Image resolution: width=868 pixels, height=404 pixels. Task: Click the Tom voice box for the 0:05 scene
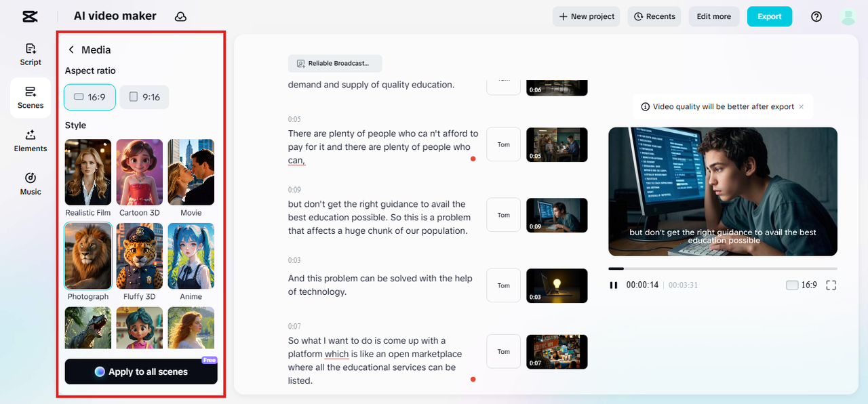[504, 144]
